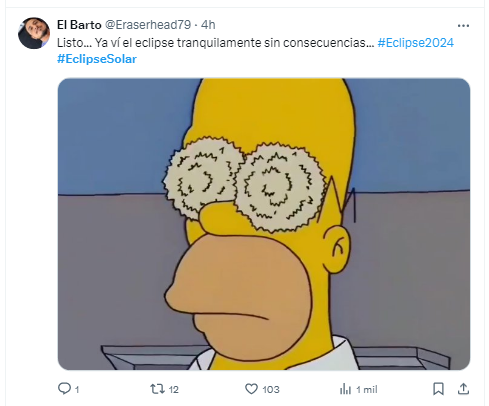Click the 103 likes count

pos(271,389)
